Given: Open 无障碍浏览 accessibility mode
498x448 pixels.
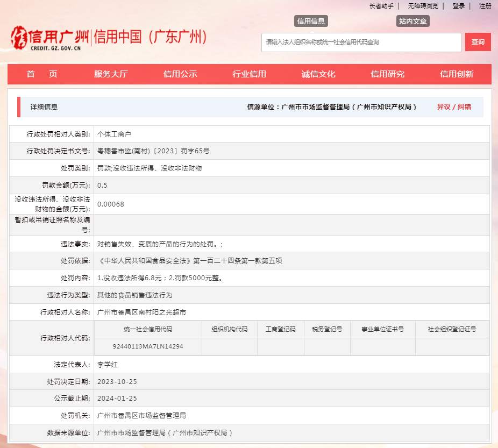Looking at the screenshot, I should click(423, 6).
